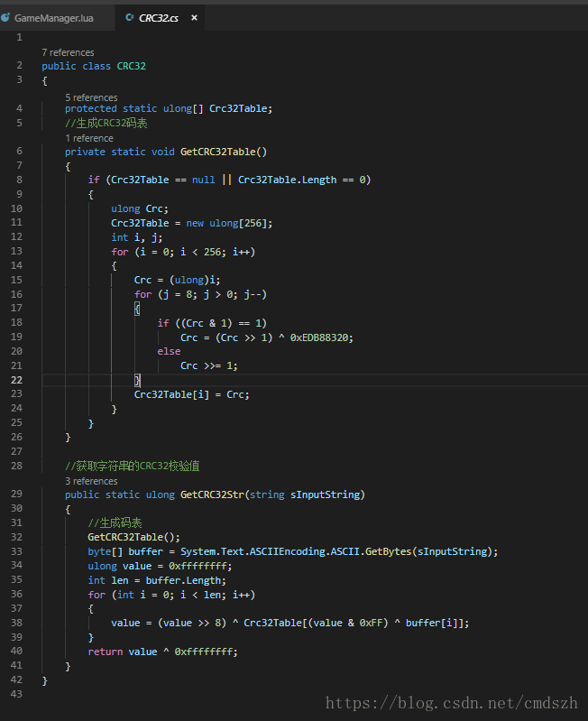Click line number 43 in the gutter

[x=16, y=694]
